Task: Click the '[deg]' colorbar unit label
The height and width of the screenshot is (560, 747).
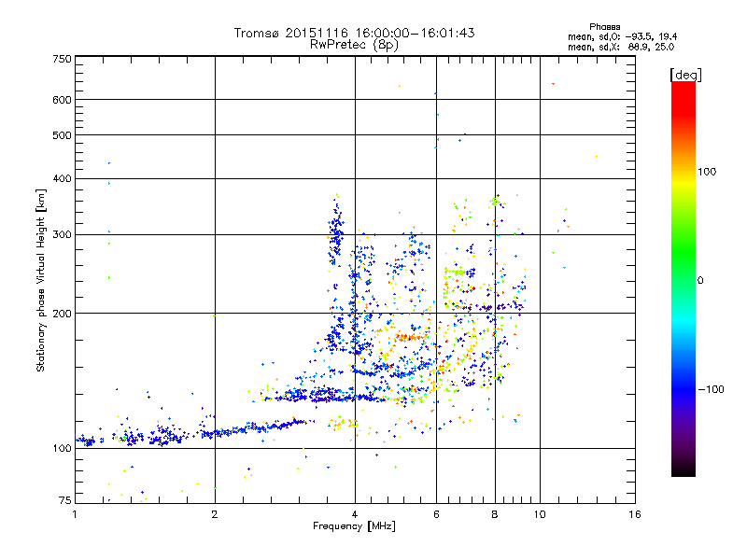Action: pyautogui.click(x=685, y=76)
